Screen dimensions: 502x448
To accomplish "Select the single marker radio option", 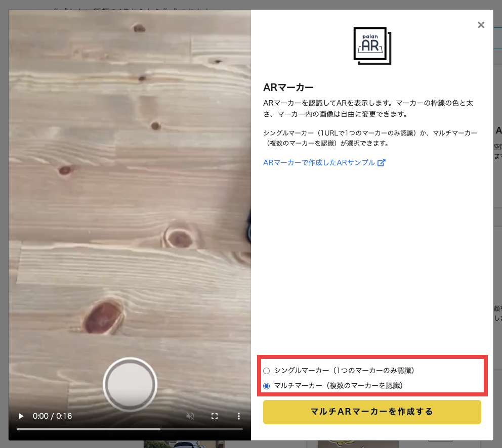I will 266,371.
